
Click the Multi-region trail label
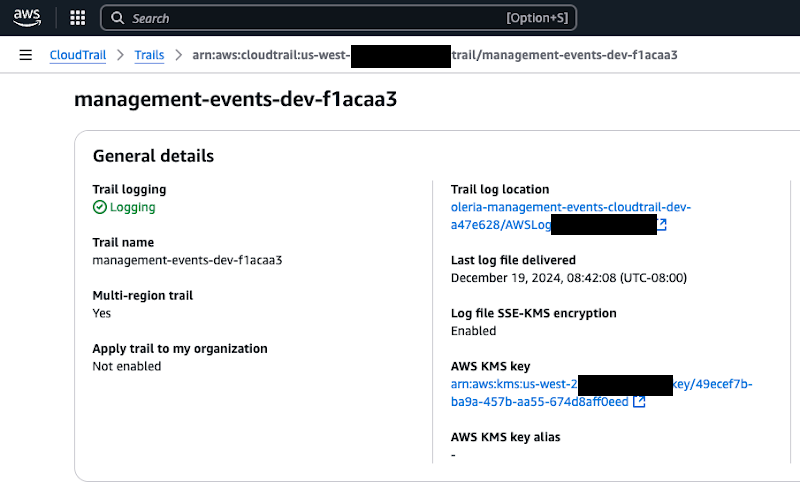pyautogui.click(x=142, y=296)
